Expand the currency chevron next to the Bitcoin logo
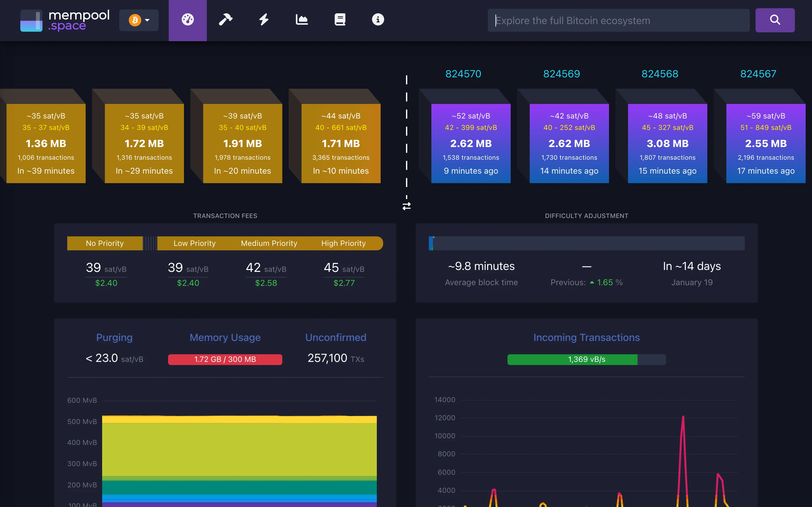The height and width of the screenshot is (507, 812). (147, 20)
